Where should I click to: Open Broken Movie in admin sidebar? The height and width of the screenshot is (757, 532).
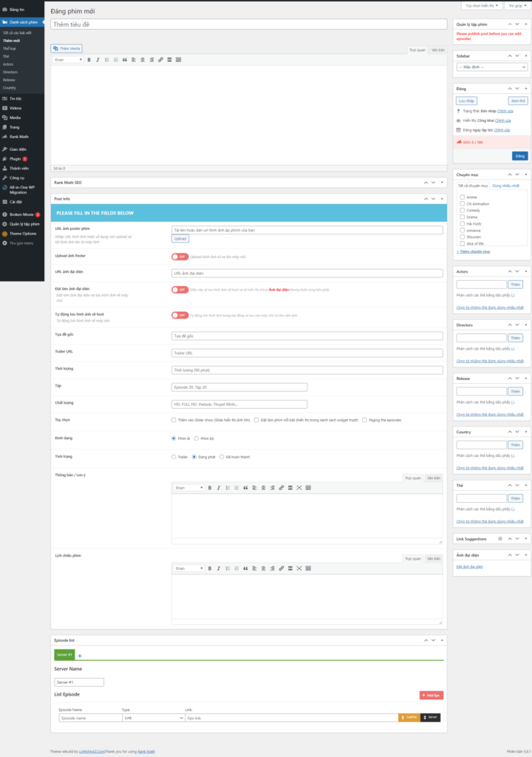(22, 214)
